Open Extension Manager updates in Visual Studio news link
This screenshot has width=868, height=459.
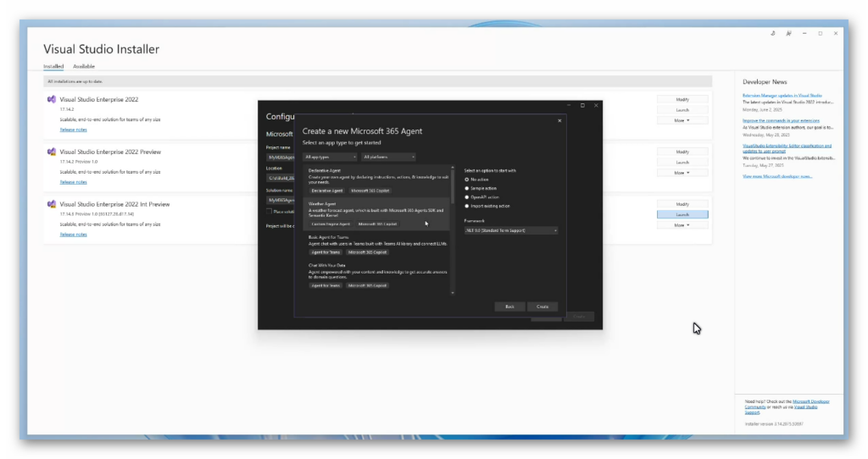click(782, 96)
